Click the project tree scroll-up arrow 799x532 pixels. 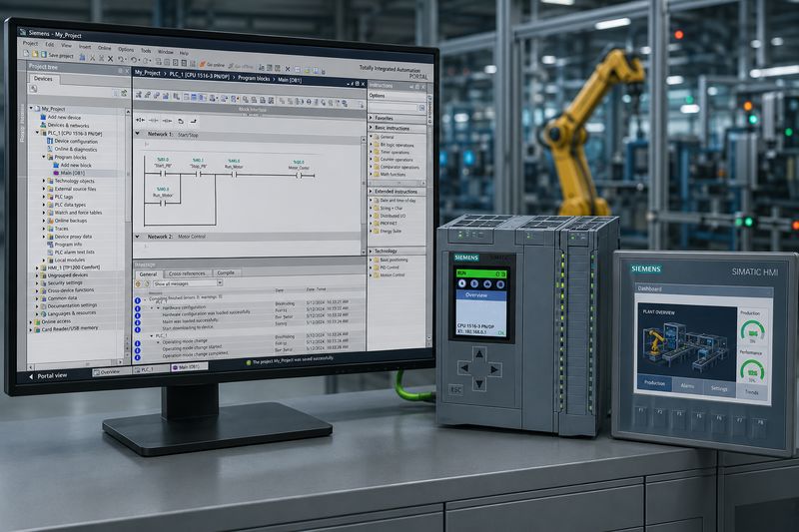tap(128, 112)
